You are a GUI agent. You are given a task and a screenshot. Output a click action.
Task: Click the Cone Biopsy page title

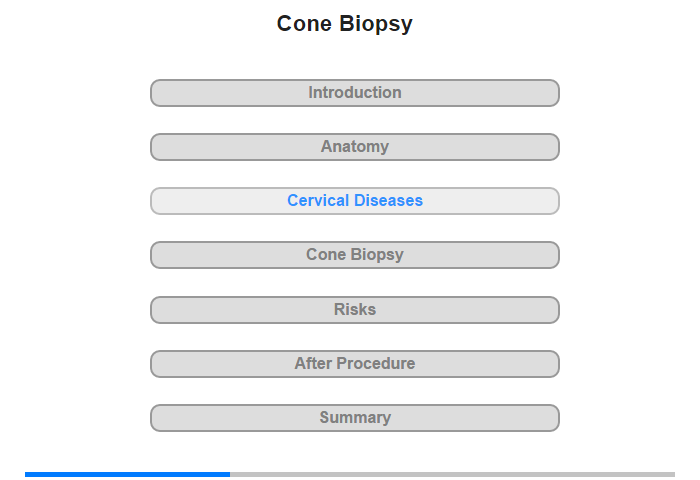click(345, 24)
